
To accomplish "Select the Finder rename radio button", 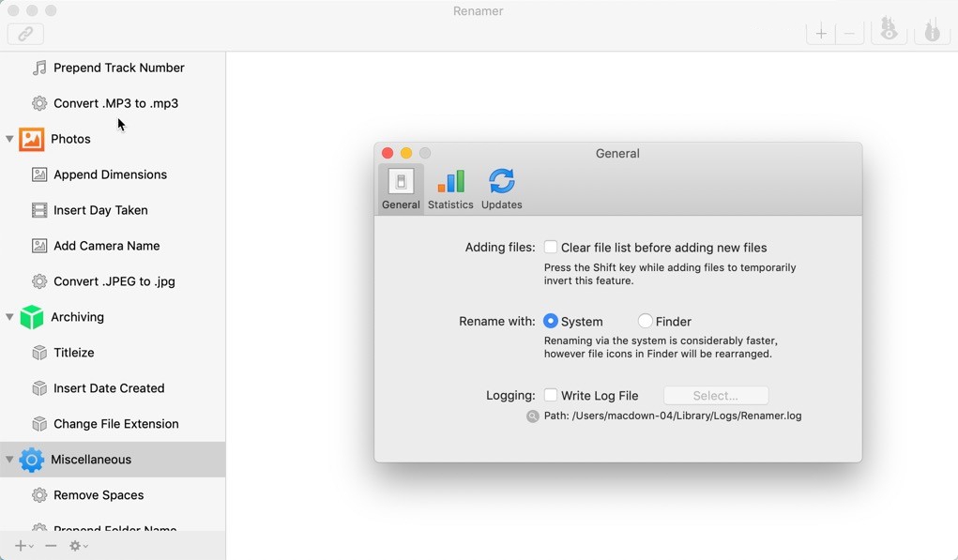I will (645, 321).
